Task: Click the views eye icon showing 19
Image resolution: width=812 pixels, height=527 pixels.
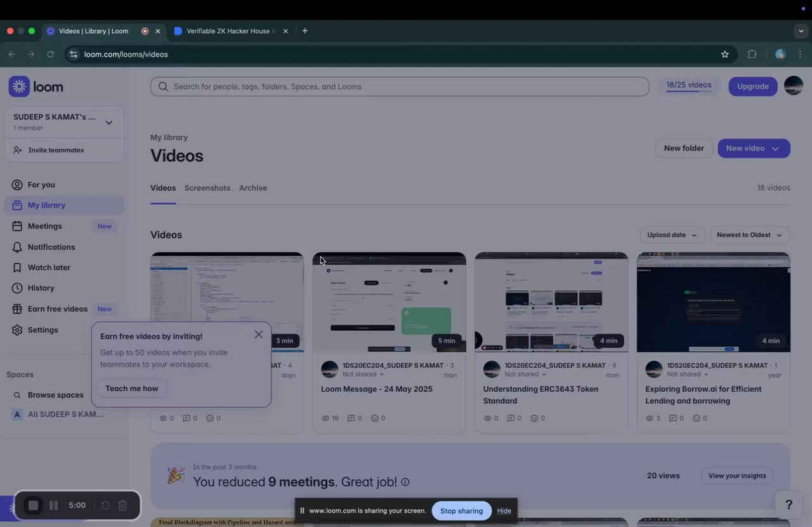Action: (x=325, y=418)
